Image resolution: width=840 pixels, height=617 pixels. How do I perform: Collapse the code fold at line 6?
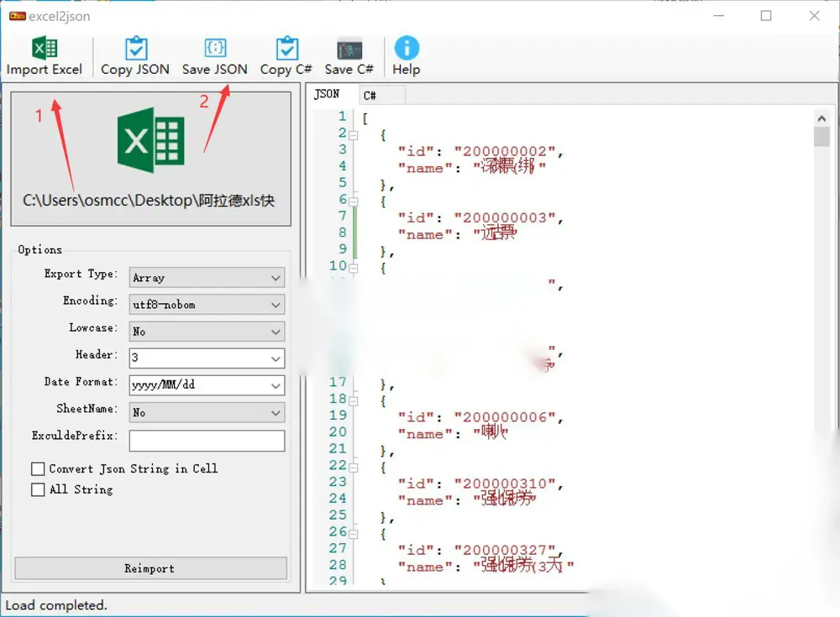click(x=354, y=202)
